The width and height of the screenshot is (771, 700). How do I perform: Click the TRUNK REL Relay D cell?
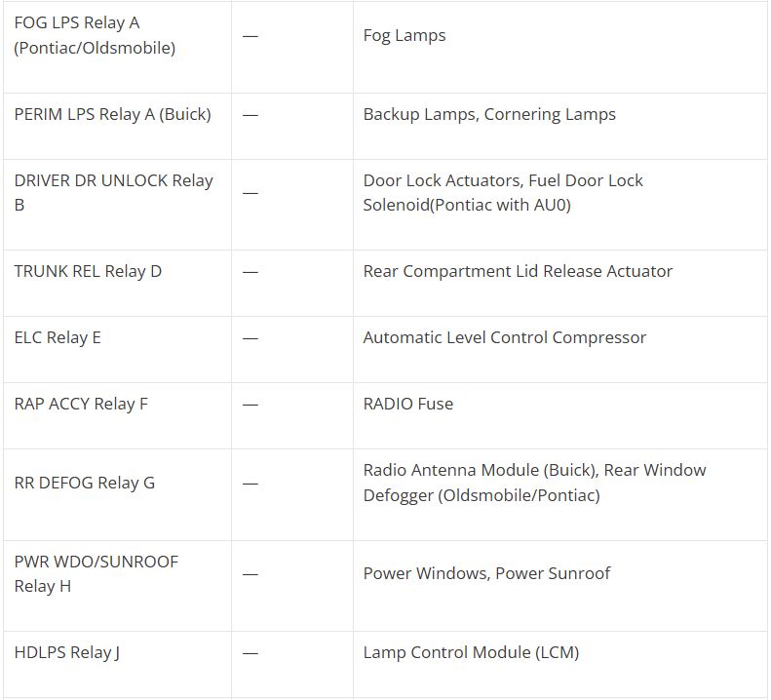pos(88,271)
